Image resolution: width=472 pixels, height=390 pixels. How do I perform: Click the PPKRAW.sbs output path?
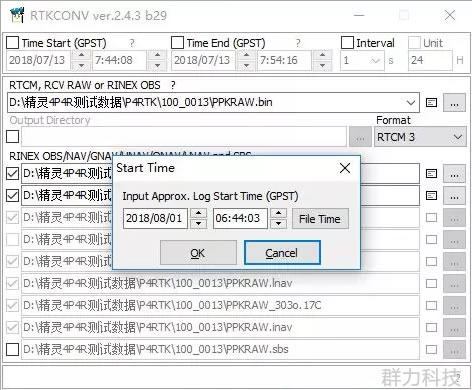(220, 349)
